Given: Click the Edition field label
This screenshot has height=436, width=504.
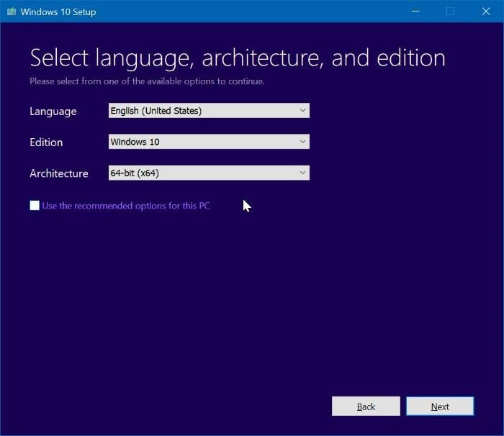Looking at the screenshot, I should click(46, 142).
